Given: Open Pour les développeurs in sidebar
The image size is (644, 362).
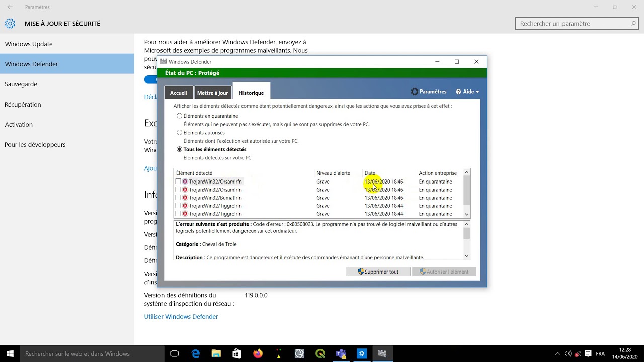Looking at the screenshot, I should [x=67, y=144].
